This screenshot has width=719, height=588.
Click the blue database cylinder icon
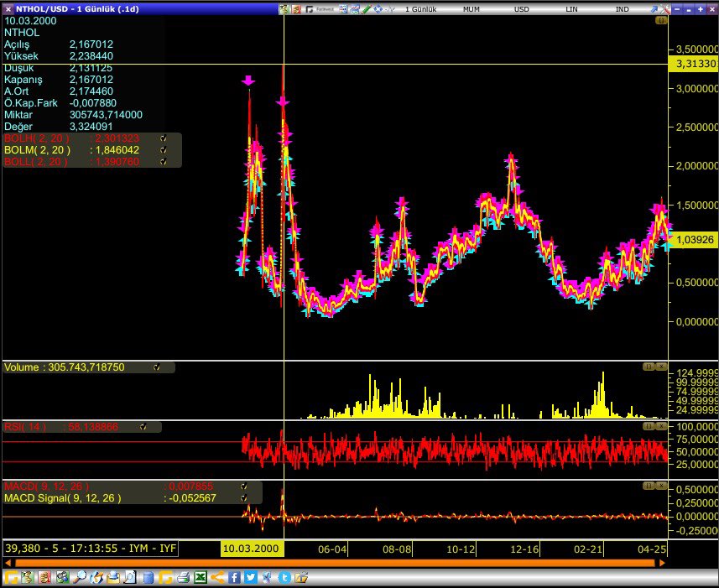(x=148, y=577)
